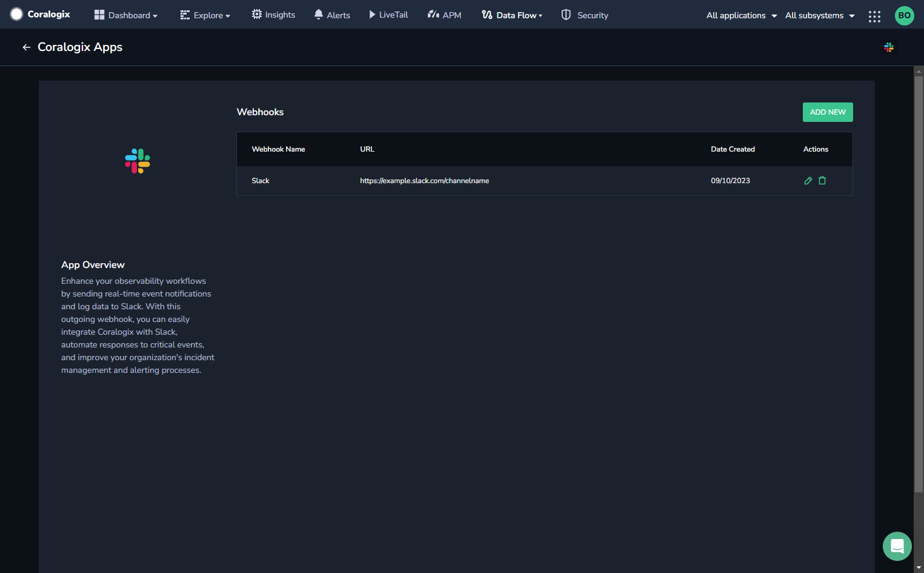
Task: Click the page vertical scrollbar
Action: [x=919, y=284]
